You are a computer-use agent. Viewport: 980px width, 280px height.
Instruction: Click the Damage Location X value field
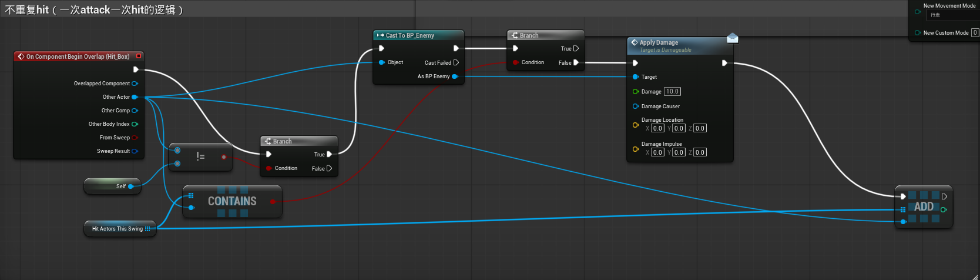click(657, 128)
